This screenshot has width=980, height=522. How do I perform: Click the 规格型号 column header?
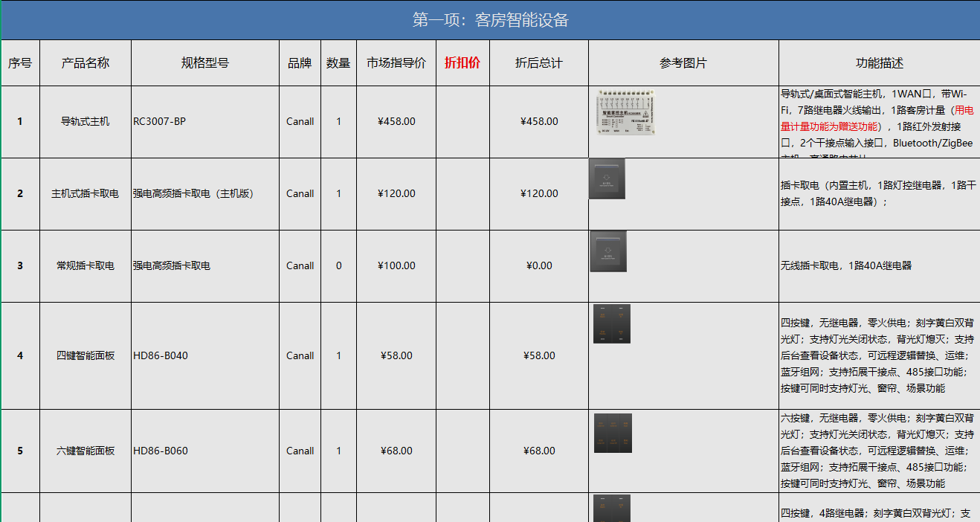[x=205, y=63]
